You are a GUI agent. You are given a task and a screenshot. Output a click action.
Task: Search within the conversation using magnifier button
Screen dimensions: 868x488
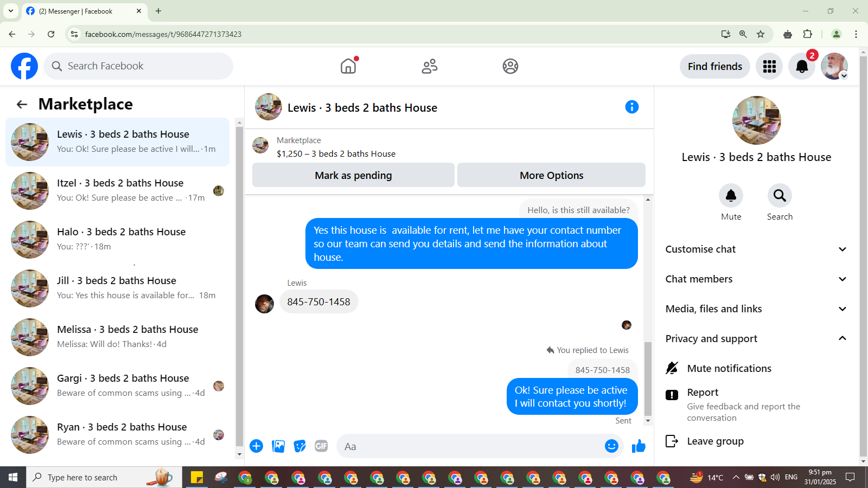tap(780, 196)
